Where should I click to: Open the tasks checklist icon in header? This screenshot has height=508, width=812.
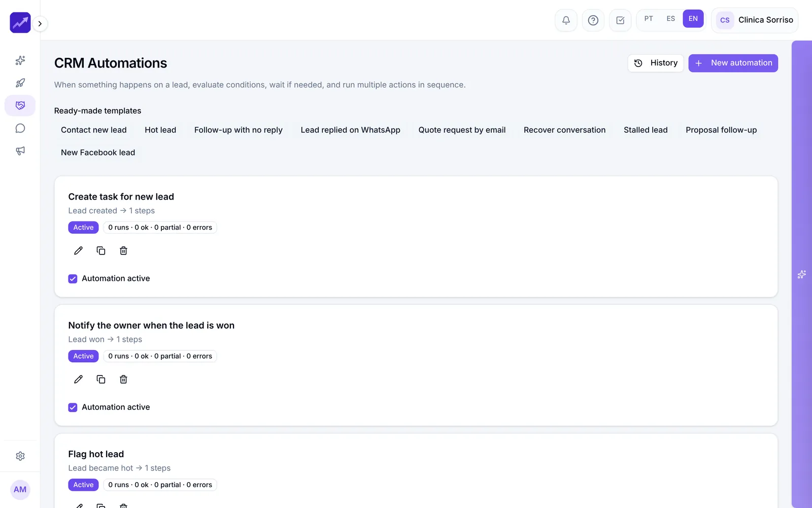coord(620,20)
